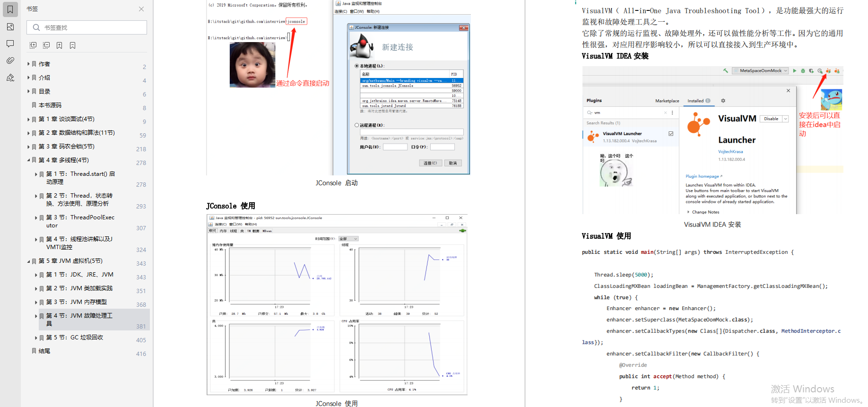Click the 书签查找 bookmark search field
868x407 pixels.
click(x=87, y=27)
